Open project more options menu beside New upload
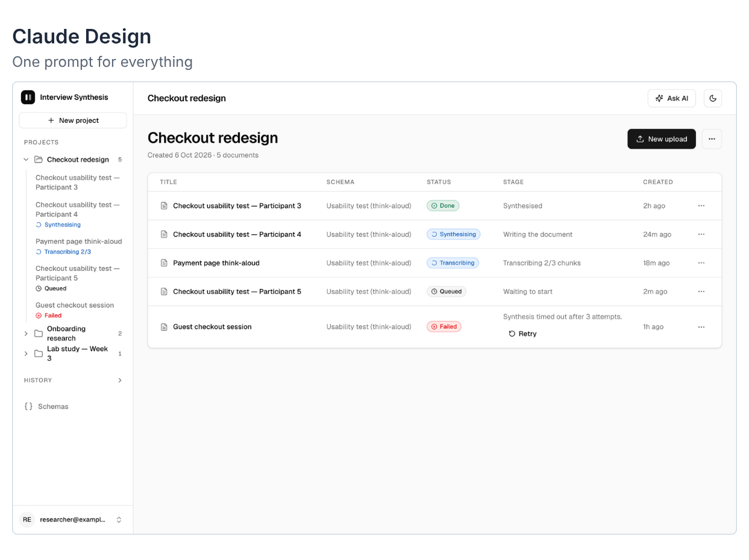749x560 pixels. pyautogui.click(x=712, y=139)
